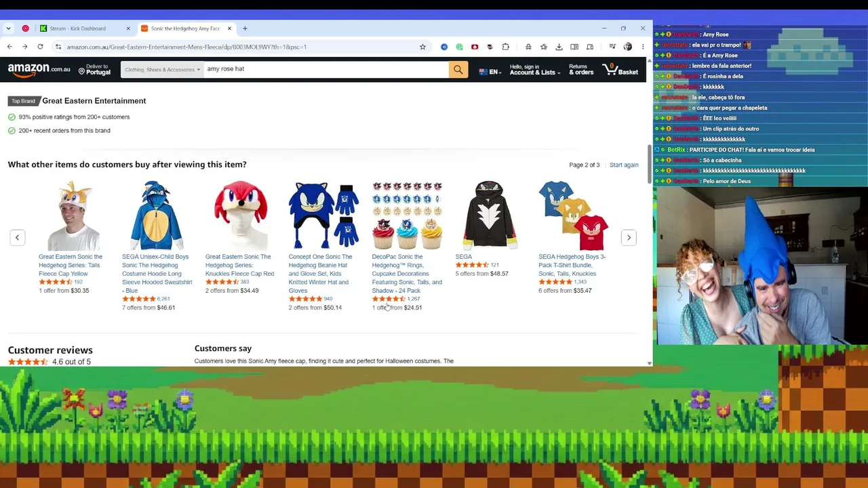Click the Sonic hoodie 6,261 ratings count
Screen dimensions: 868x488
coord(163,299)
